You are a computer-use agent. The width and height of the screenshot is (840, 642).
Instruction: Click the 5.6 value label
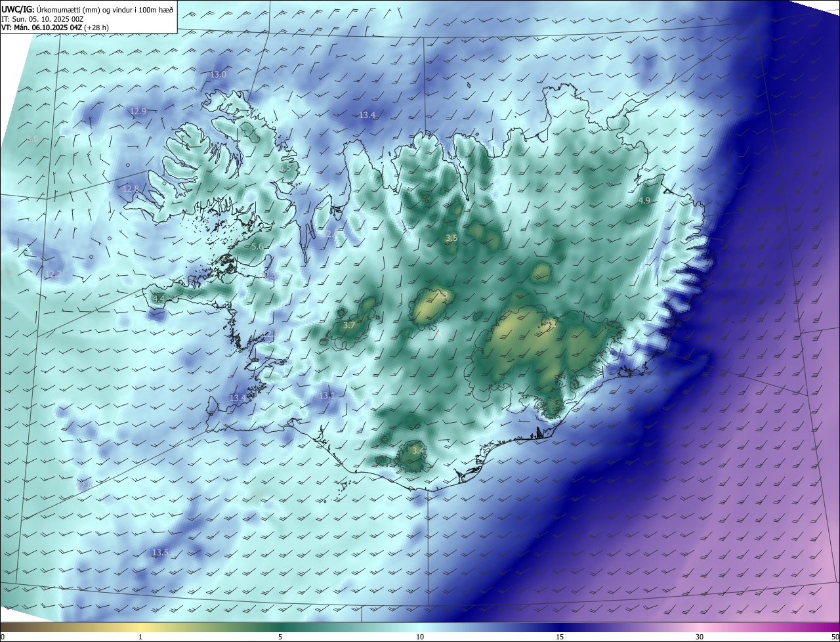point(257,247)
